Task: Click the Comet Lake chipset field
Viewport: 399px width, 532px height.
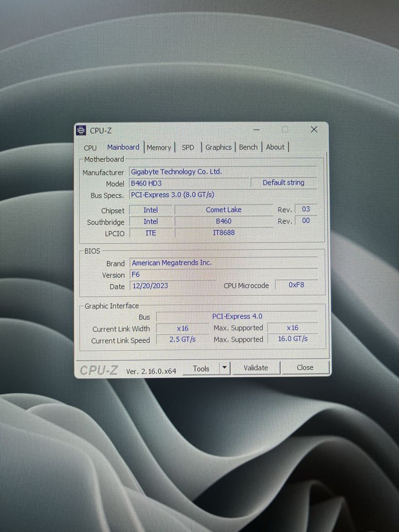Action: pos(223,210)
